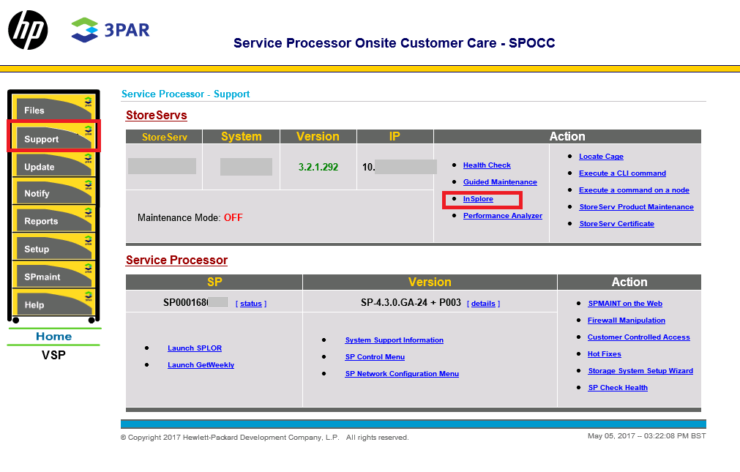The height and width of the screenshot is (472, 740).
Task: Open the Setup menu item
Action: click(54, 247)
